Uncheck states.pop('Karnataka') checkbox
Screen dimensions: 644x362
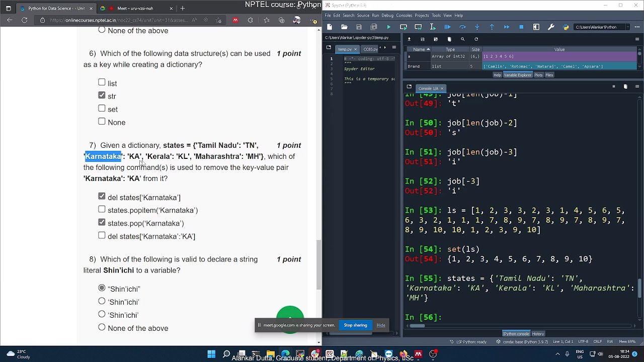102,222
